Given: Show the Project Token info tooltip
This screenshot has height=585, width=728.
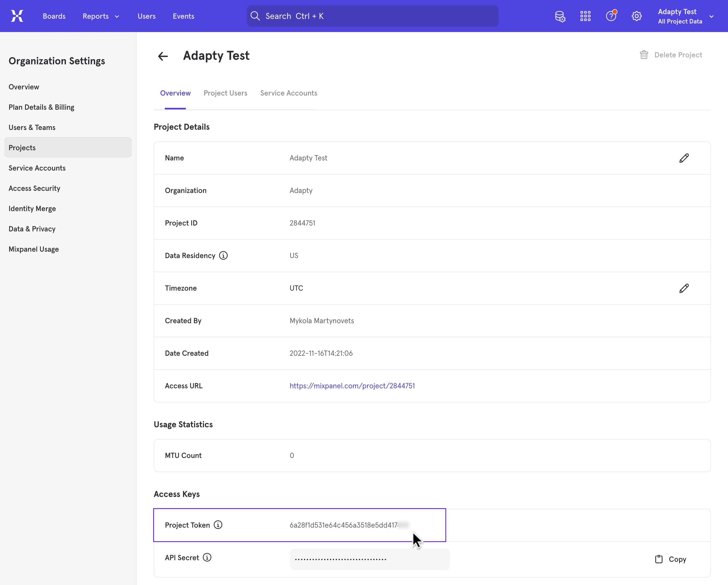Looking at the screenshot, I should 218,525.
